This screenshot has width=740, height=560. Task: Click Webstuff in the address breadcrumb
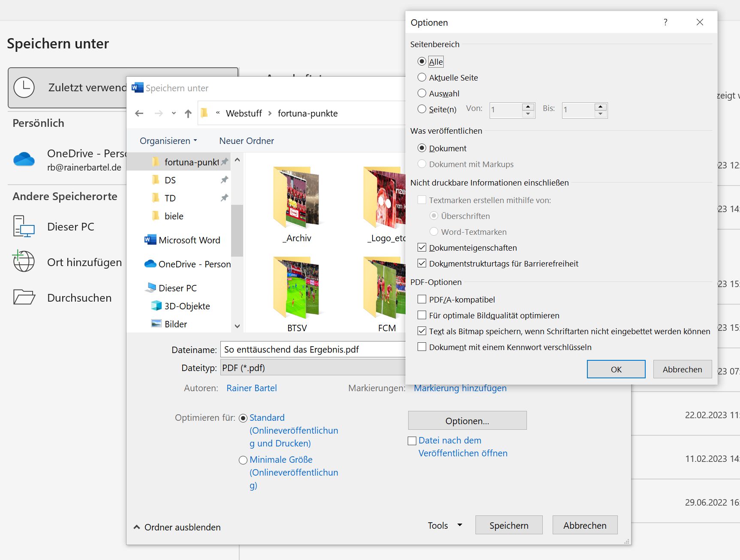[244, 114]
